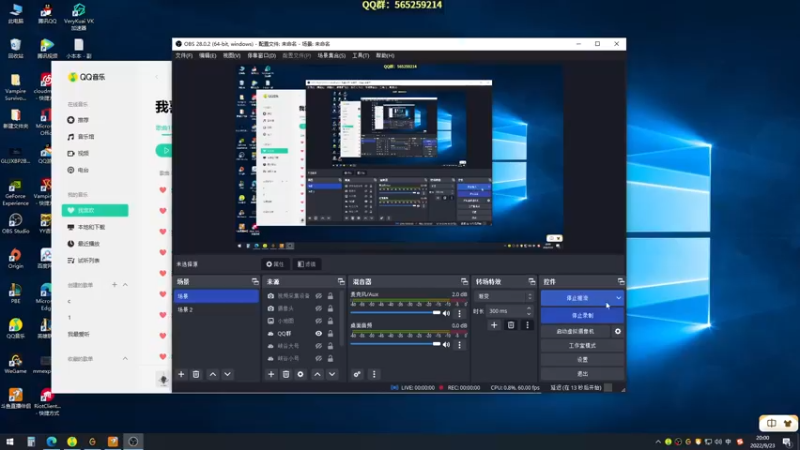This screenshot has width=800, height=450.
Task: Unlock the 视频采集设备 source lock icon
Action: [330, 296]
